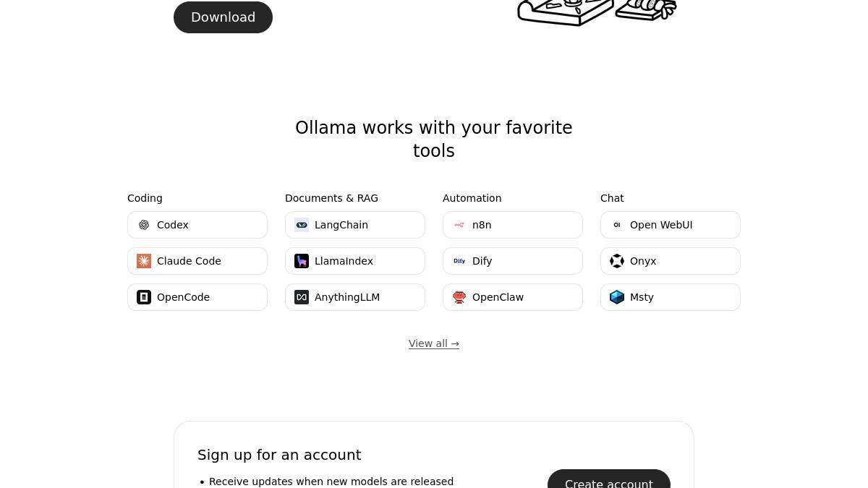Click the Dify logo icon

click(x=459, y=261)
